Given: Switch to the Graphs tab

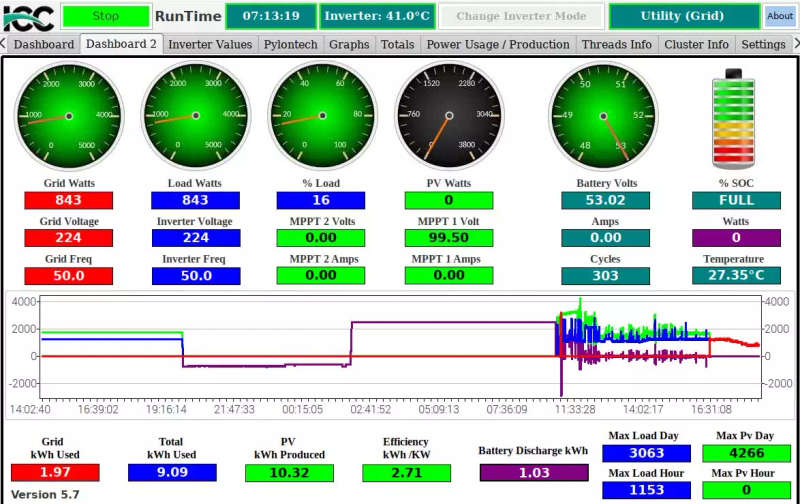Looking at the screenshot, I should click(x=349, y=44).
